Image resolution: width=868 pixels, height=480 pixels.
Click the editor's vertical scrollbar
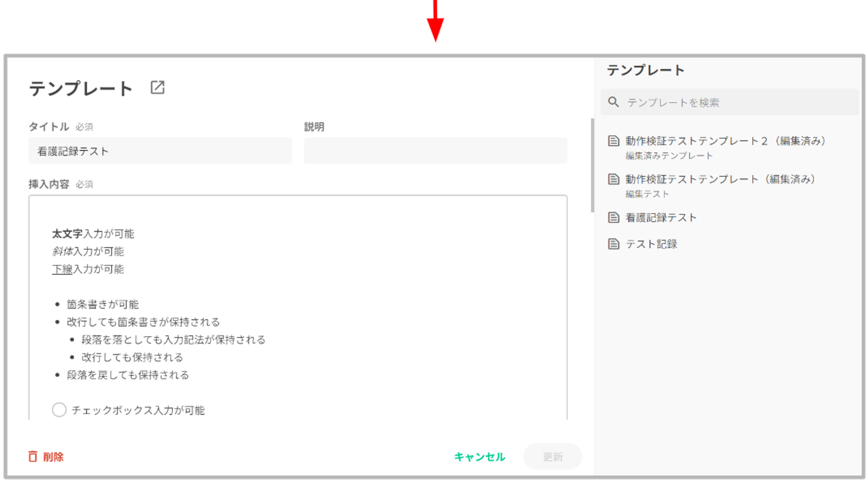click(x=592, y=165)
